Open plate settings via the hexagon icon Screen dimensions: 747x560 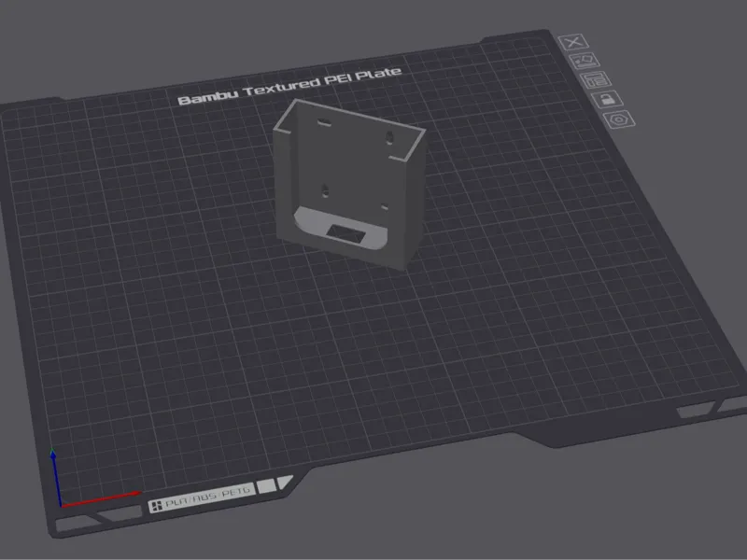(619, 119)
